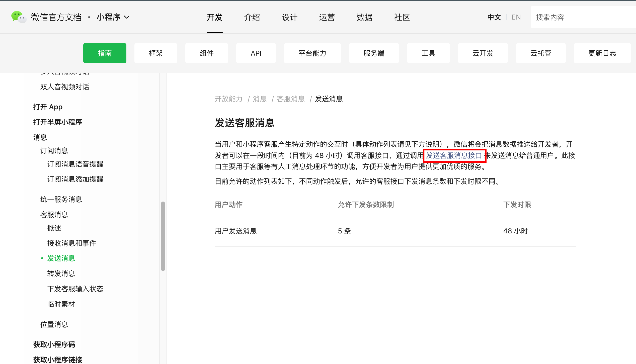
Task: Click 客服消息 in the breadcrumb
Action: [291, 99]
